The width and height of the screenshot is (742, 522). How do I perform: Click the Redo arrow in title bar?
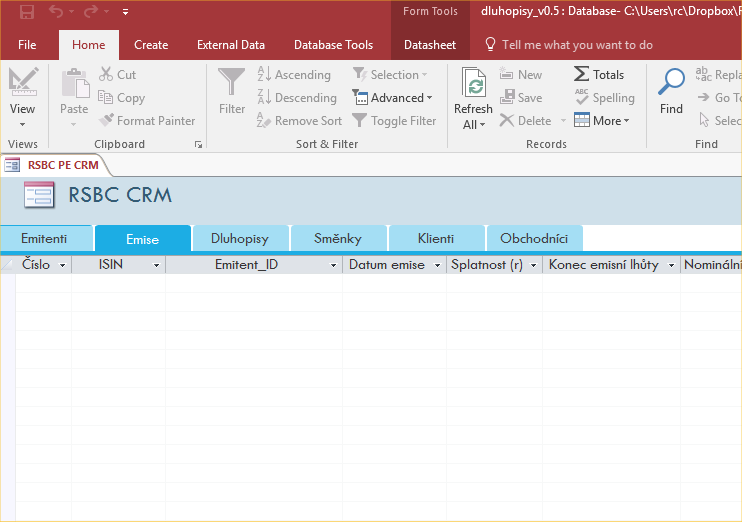tap(90, 11)
